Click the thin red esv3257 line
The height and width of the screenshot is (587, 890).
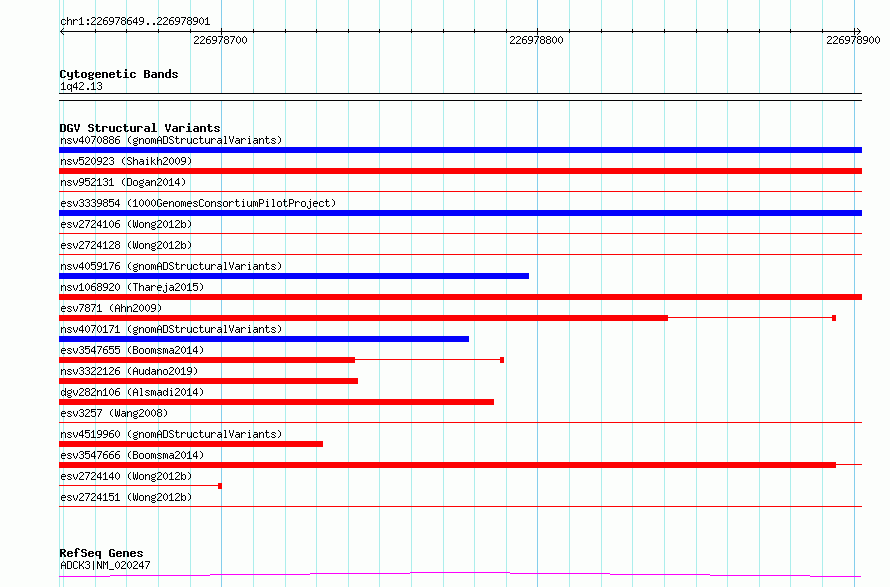tap(460, 422)
